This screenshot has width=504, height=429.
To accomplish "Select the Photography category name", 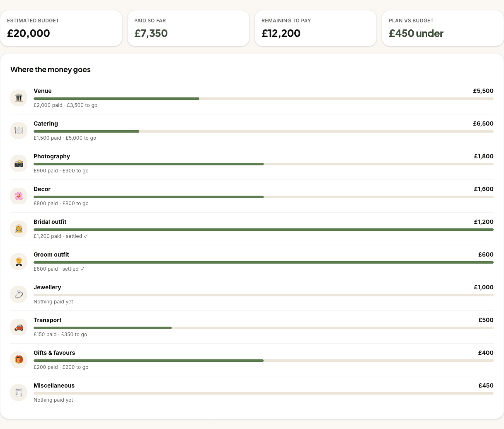I will pos(52,156).
